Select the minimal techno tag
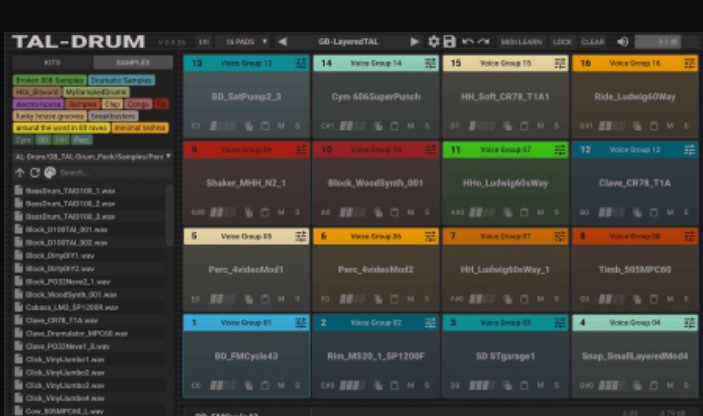The width and height of the screenshot is (703, 416). tap(140, 128)
